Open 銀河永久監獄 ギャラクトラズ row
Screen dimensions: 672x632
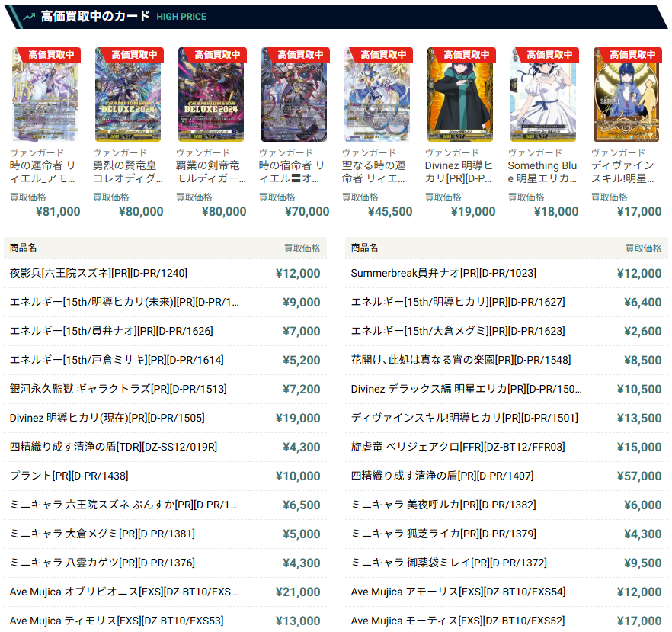pyautogui.click(x=165, y=389)
